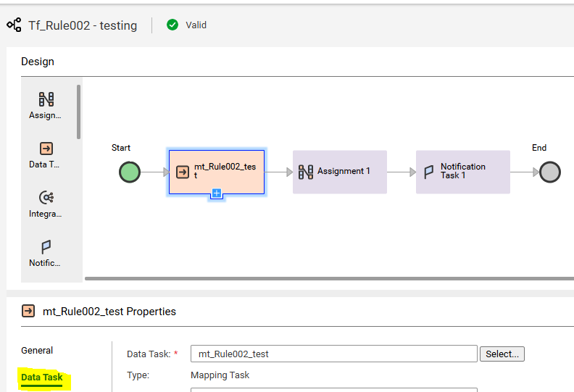The image size is (574, 392).
Task: Click the taskflow icon beside Tf_Rule002 title
Action: tap(14, 25)
